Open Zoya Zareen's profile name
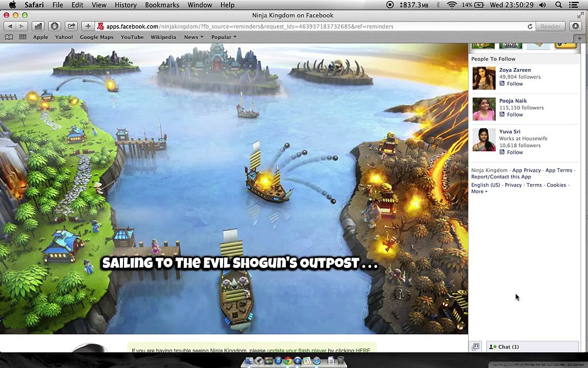This screenshot has width=588, height=368. [515, 70]
